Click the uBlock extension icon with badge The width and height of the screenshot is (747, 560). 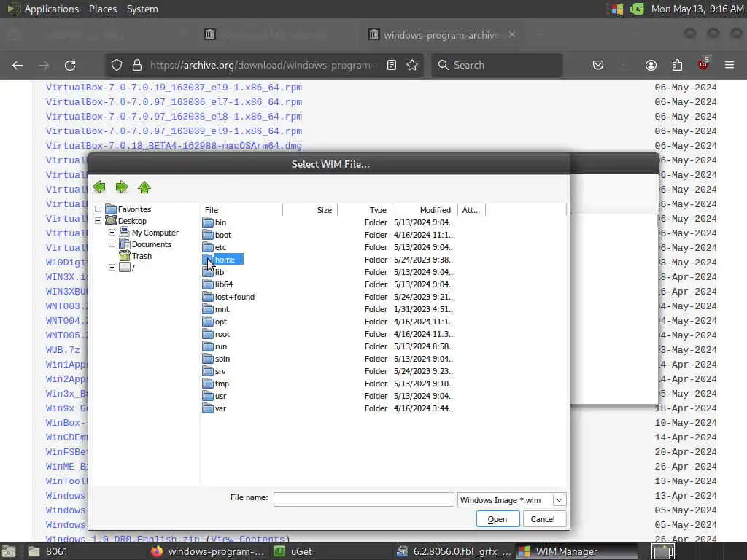click(703, 64)
